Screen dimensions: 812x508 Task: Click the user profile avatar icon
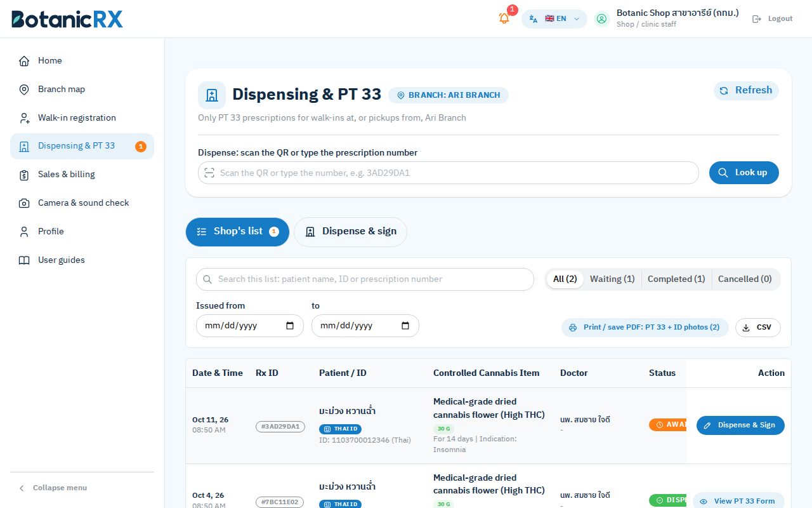601,19
